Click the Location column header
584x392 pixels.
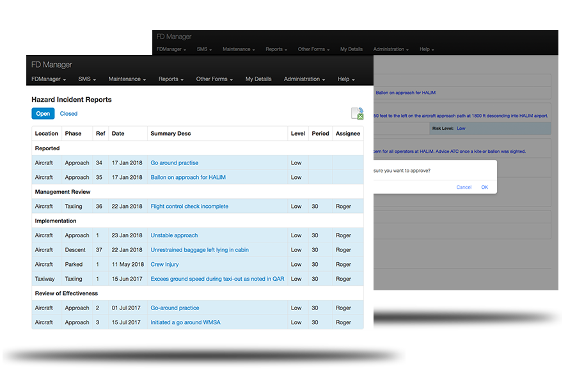pyautogui.click(x=47, y=133)
